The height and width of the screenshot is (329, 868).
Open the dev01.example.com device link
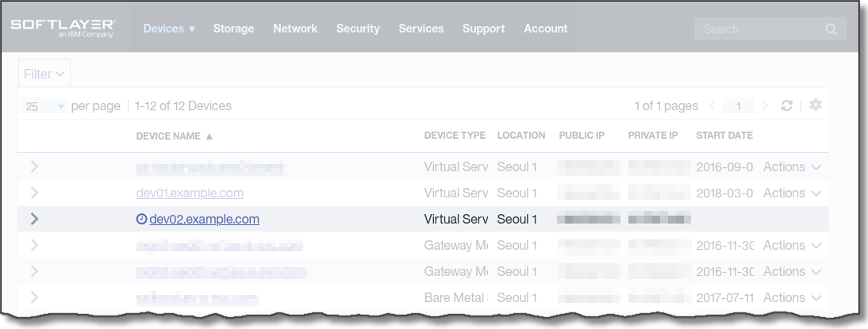pyautogui.click(x=189, y=193)
